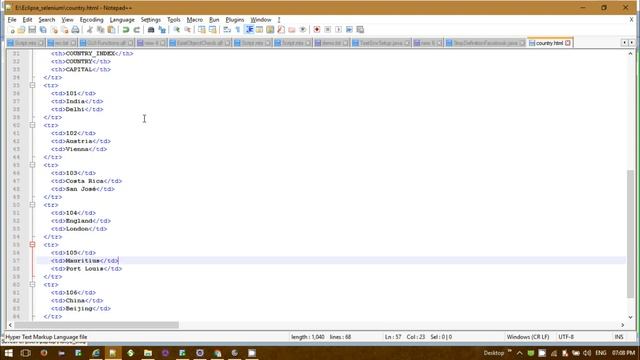The width and height of the screenshot is (640, 360).
Task: Start macro recording with the red record icon
Action: click(317, 30)
